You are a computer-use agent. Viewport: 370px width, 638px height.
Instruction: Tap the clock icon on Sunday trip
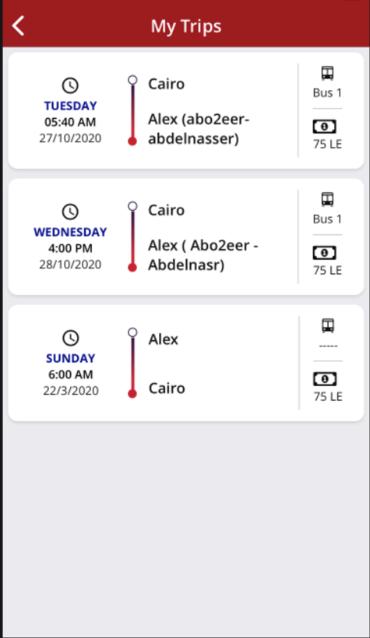coord(70,338)
